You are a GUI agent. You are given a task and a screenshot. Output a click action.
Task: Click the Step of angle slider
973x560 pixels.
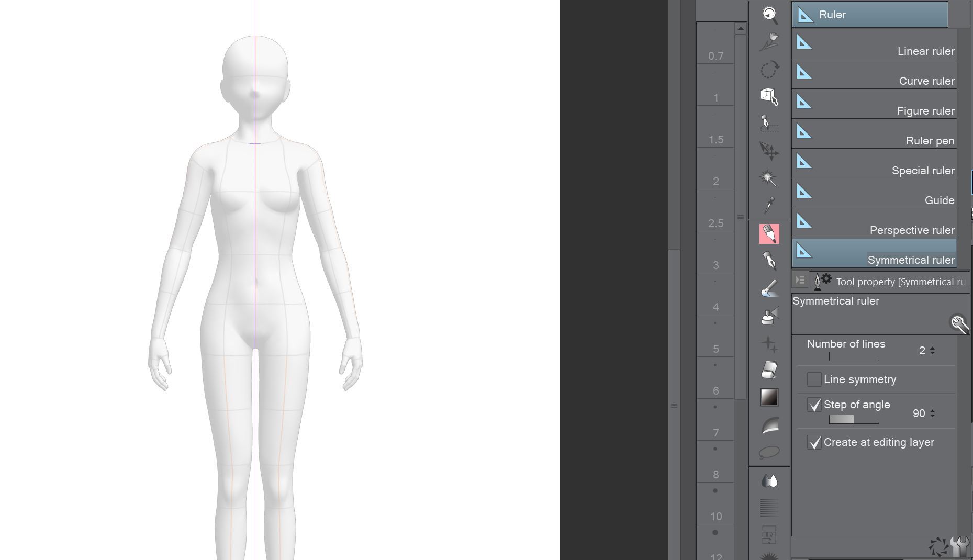tap(854, 419)
